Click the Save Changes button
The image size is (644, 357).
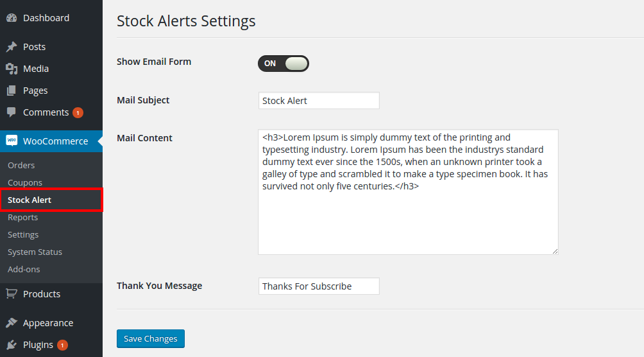(x=151, y=338)
